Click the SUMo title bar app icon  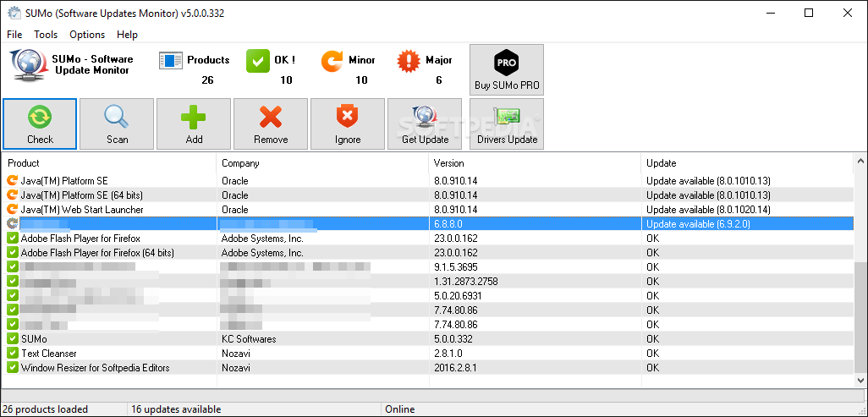(14, 14)
